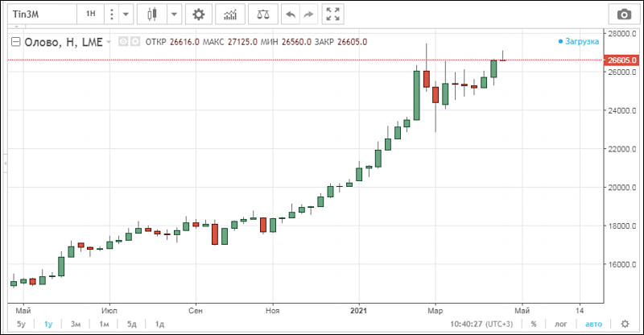Toggle auto scale "авто"

point(592,324)
